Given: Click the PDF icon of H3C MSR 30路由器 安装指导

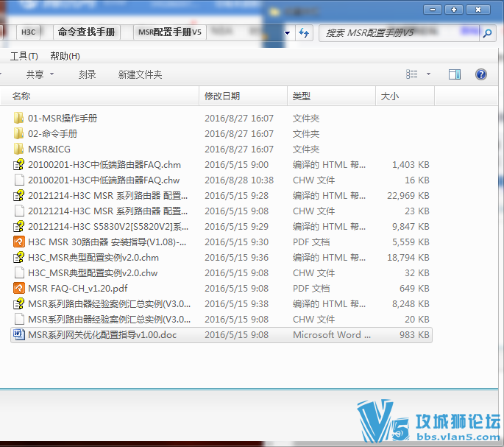Looking at the screenshot, I should pos(19,242).
